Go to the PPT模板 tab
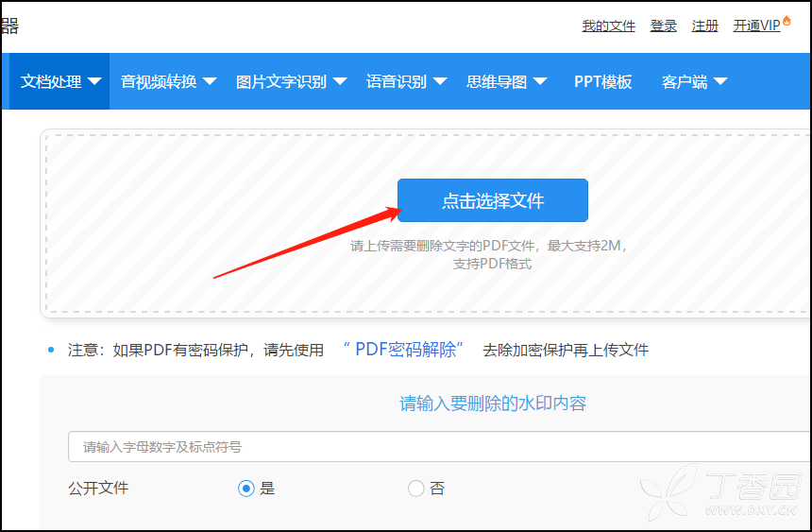This screenshot has height=532, width=812. 602,81
